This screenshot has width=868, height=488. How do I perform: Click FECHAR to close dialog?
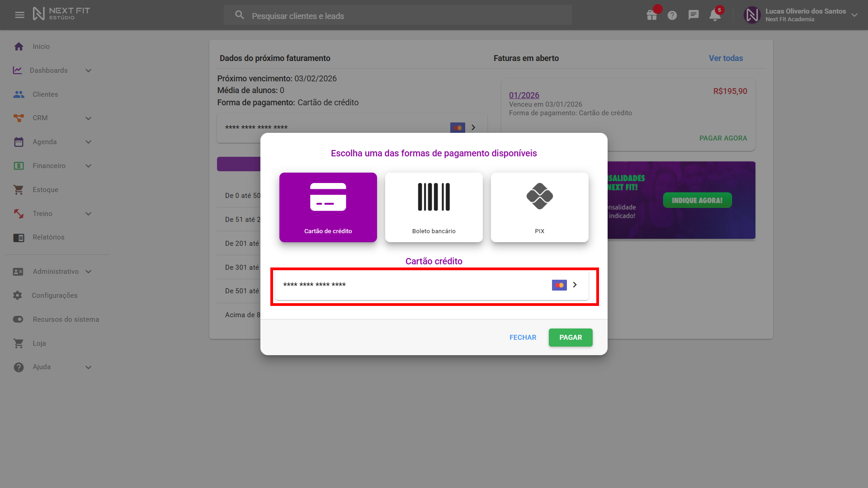pos(523,338)
